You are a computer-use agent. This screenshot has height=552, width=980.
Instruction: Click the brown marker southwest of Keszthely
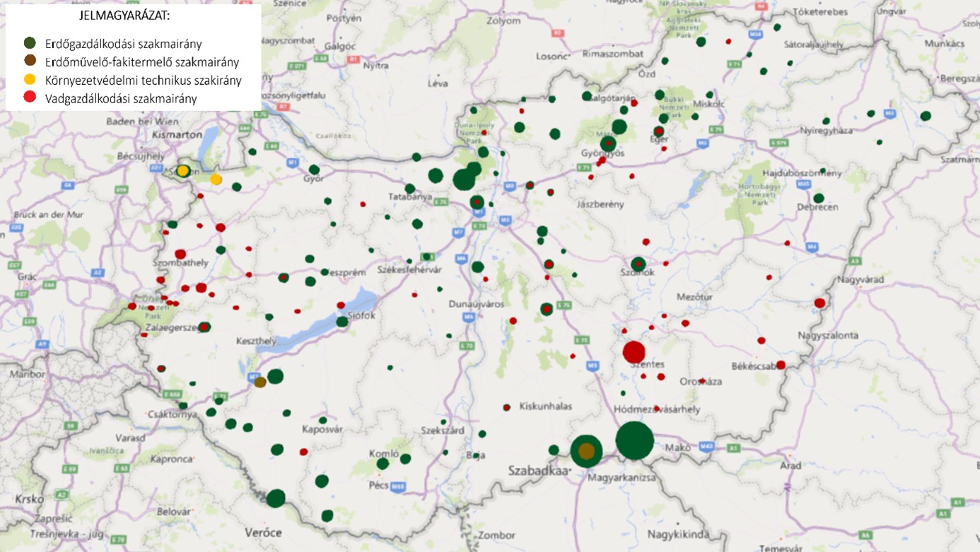260,382
